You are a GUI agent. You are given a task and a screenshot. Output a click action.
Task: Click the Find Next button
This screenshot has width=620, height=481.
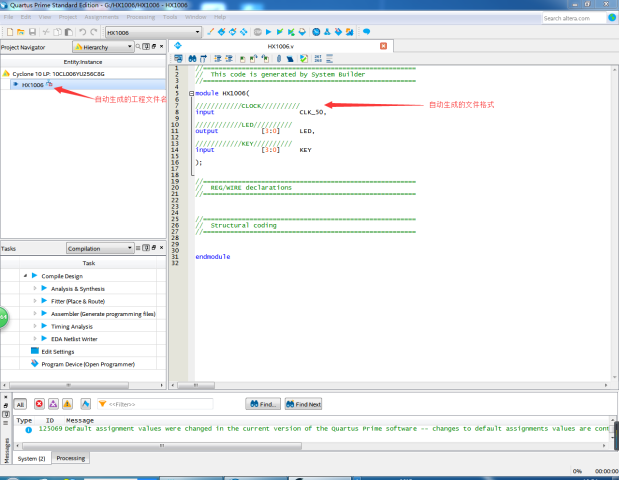(303, 404)
